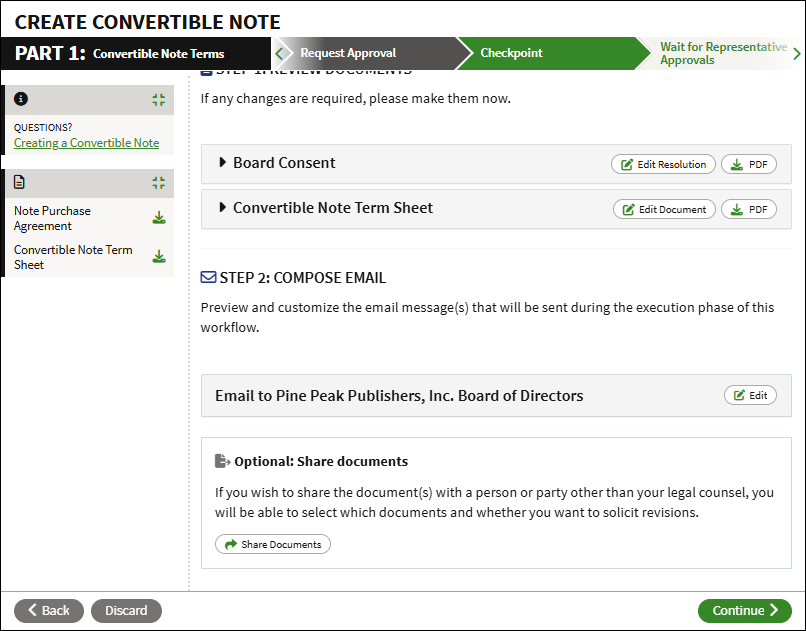Edit the email to Board of Directors
The width and height of the screenshot is (806, 631).
point(750,395)
